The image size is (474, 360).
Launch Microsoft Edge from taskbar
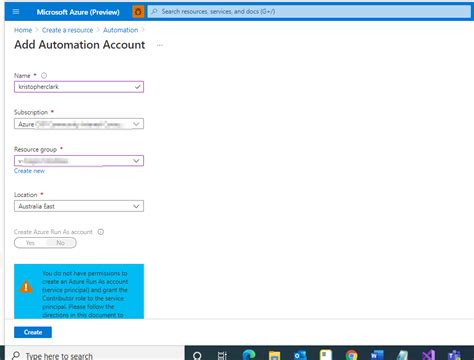coord(249,355)
